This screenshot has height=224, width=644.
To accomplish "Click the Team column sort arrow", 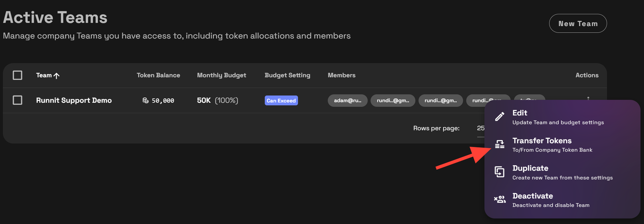I will pyautogui.click(x=57, y=75).
